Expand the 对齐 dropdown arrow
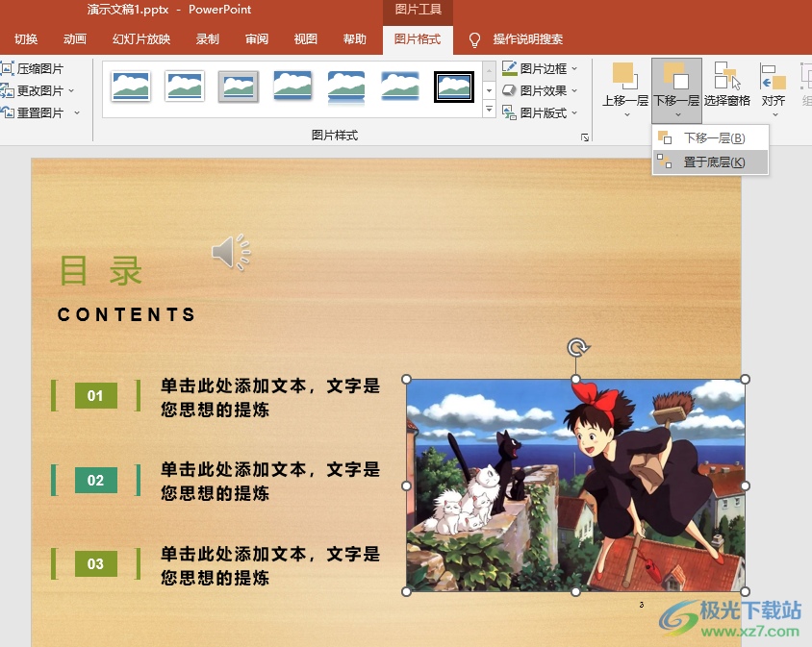The width and height of the screenshot is (812, 647). point(774,114)
